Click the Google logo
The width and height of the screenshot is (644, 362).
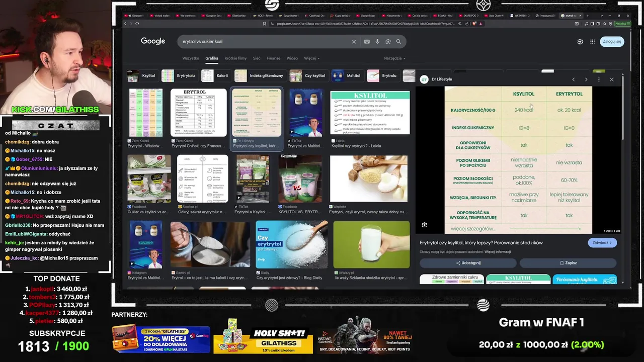(153, 41)
